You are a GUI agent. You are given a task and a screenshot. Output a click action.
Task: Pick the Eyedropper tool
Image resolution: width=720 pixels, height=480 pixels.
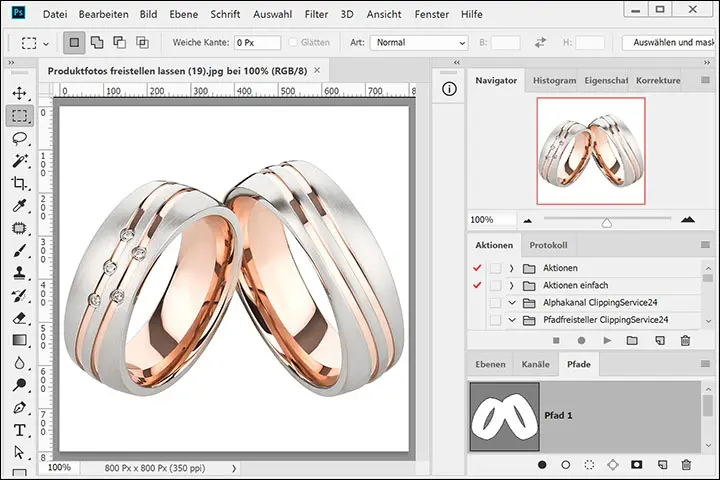[x=19, y=206]
